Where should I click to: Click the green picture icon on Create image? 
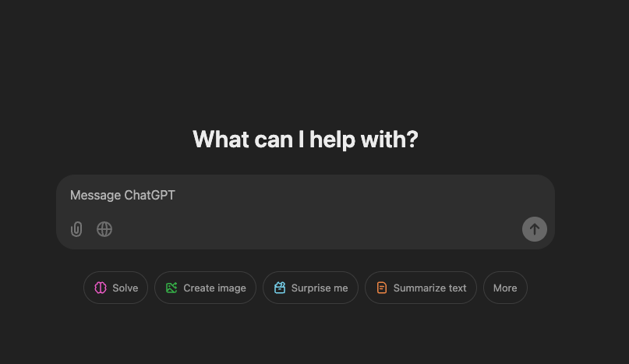pos(171,288)
